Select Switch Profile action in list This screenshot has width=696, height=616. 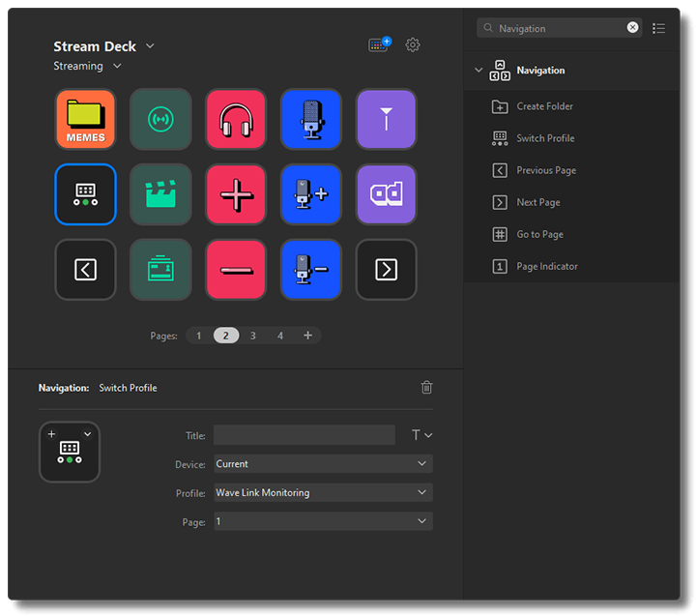pyautogui.click(x=571, y=138)
